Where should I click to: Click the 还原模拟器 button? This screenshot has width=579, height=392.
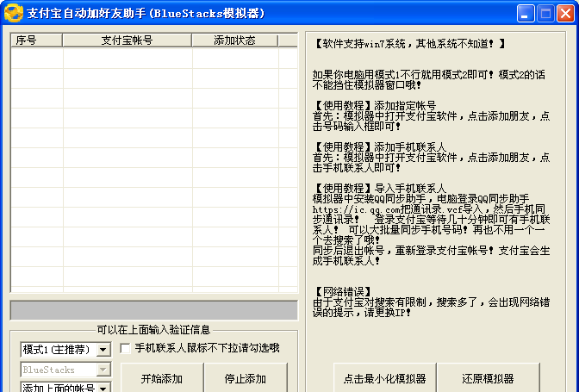(489, 378)
